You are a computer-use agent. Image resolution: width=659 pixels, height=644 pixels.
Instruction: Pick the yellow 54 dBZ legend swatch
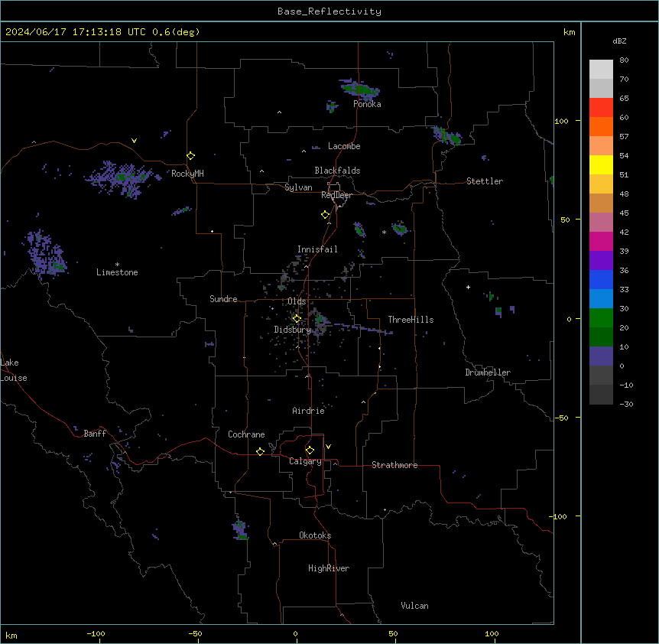[x=601, y=164]
